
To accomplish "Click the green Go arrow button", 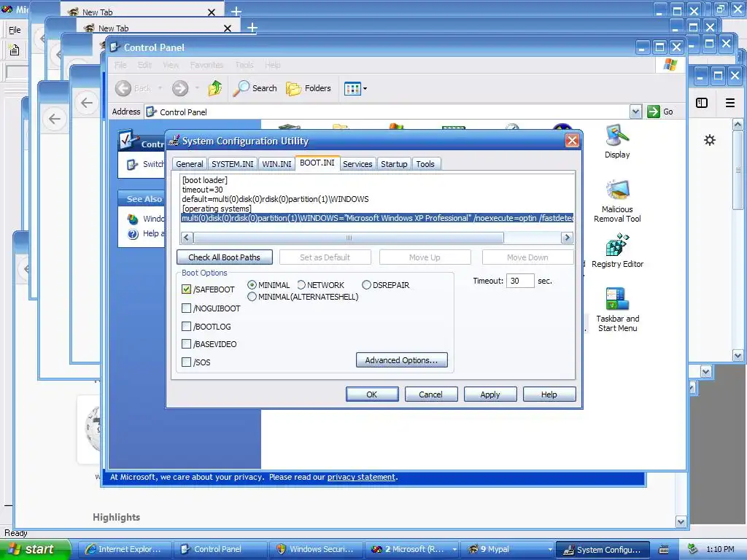I will (654, 112).
